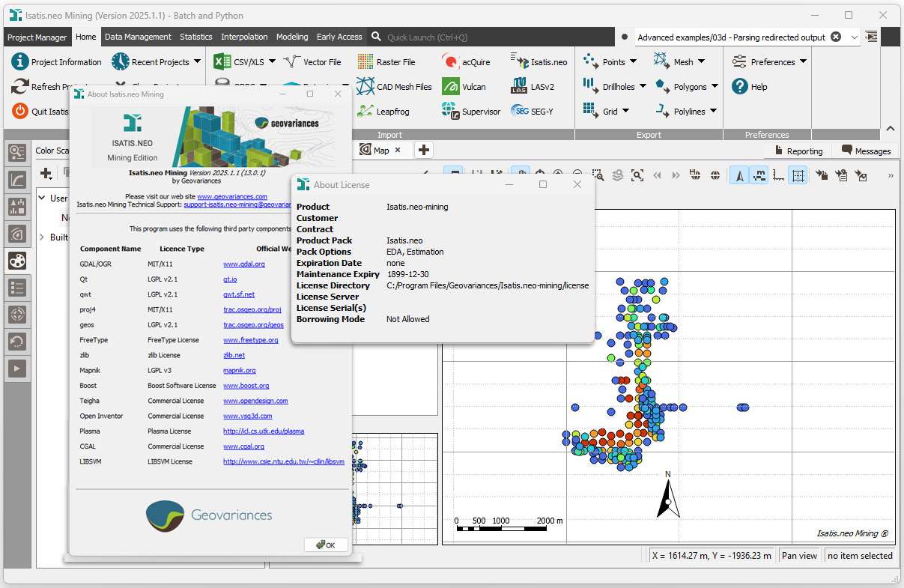Image resolution: width=904 pixels, height=588 pixels.
Task: Import a Raster File
Action: coord(365,62)
